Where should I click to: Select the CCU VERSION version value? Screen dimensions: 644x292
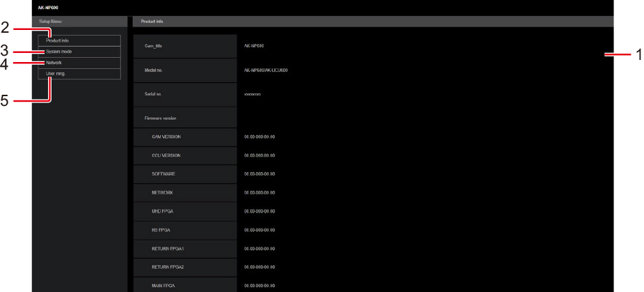click(x=260, y=155)
